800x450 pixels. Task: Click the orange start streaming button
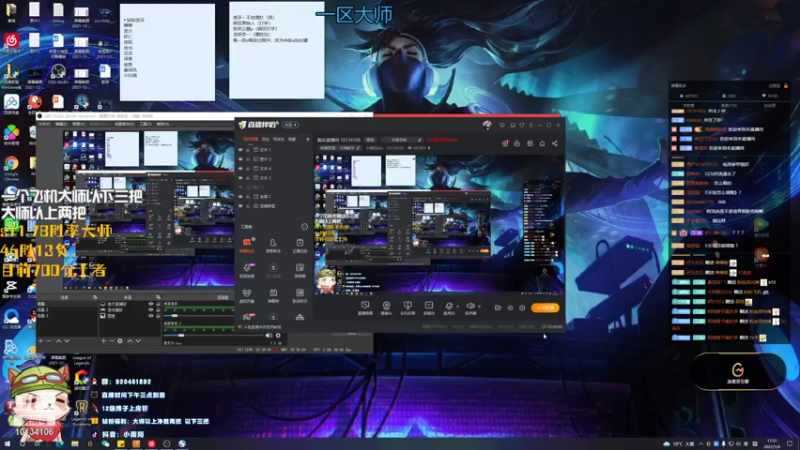pos(545,308)
